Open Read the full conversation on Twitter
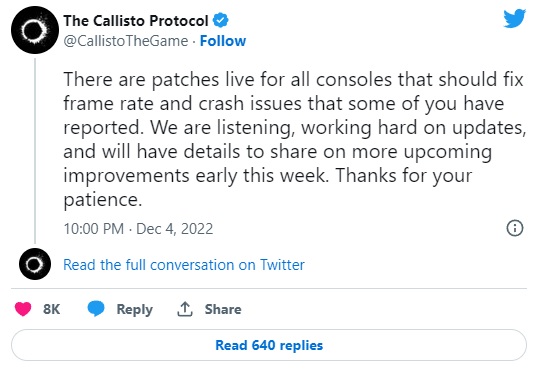 click(184, 265)
